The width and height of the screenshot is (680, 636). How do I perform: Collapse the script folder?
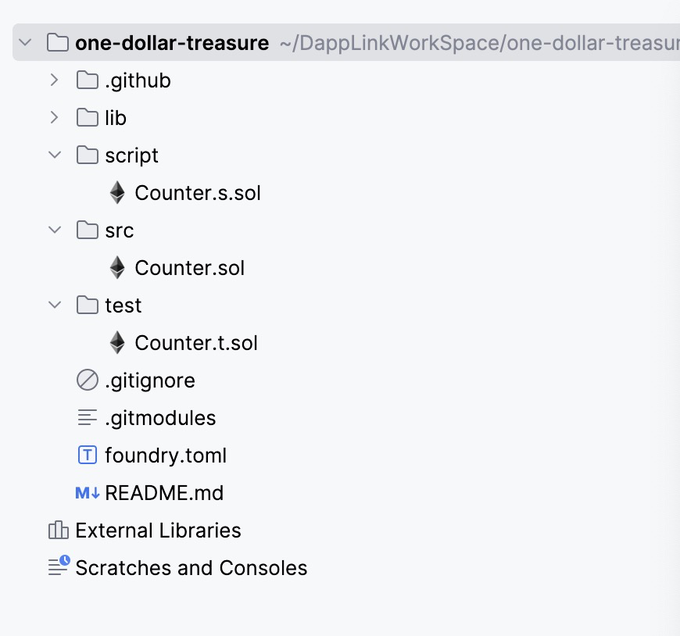(x=55, y=155)
